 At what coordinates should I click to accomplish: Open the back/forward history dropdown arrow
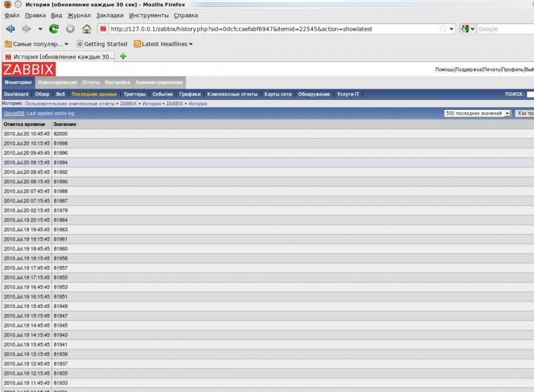40,29
